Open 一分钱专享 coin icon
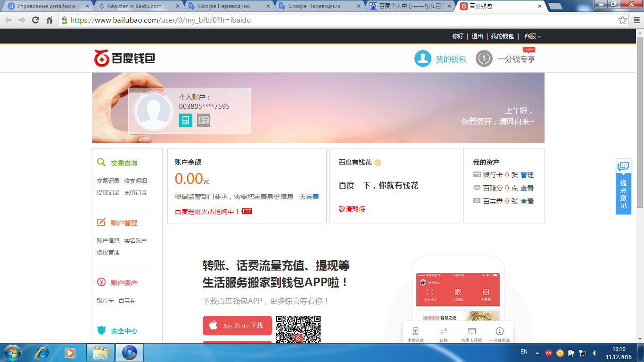 [x=484, y=58]
